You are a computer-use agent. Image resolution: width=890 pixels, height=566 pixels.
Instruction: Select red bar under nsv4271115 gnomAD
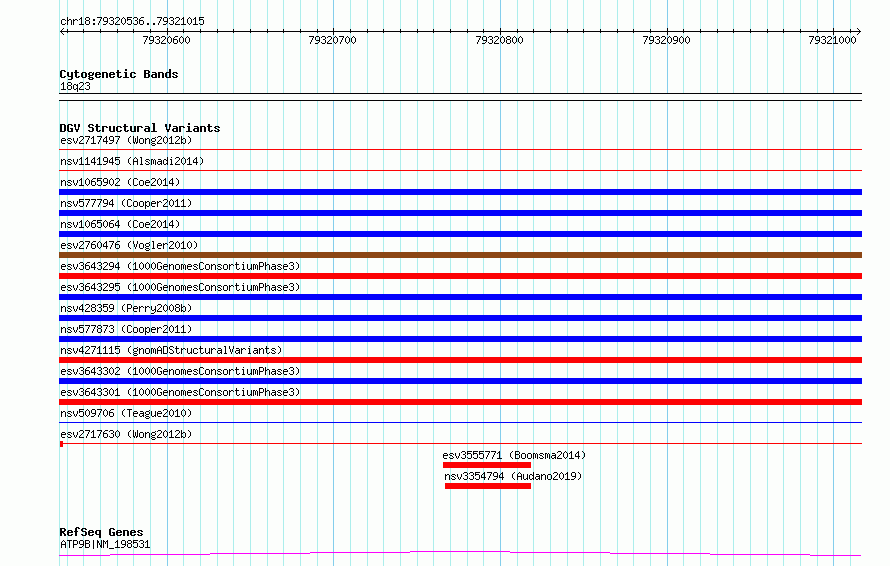point(460,360)
